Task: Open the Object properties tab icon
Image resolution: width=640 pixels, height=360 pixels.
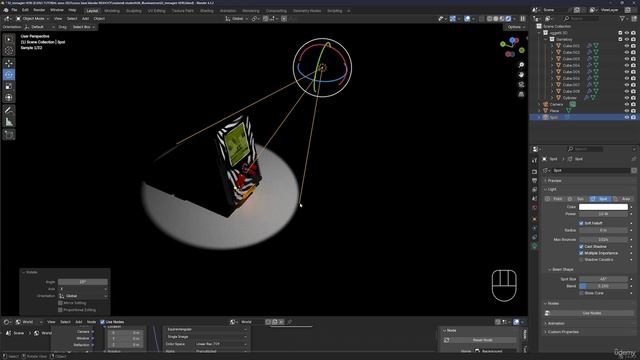Action: (x=534, y=219)
